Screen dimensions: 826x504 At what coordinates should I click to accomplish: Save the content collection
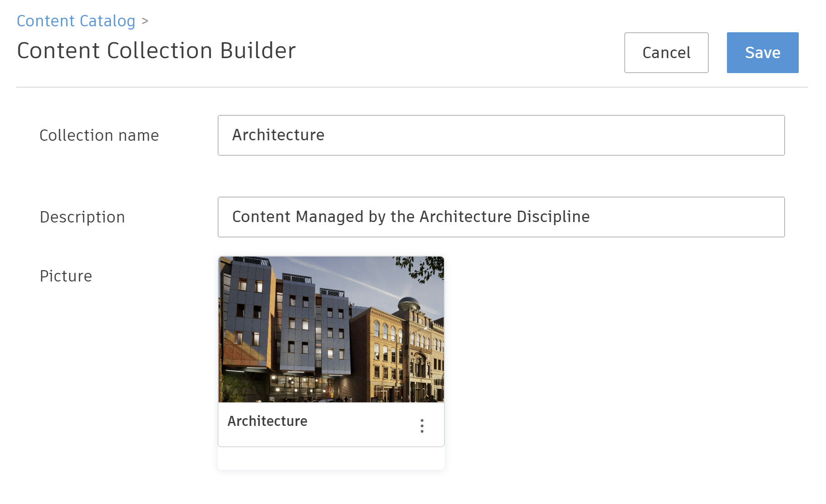pos(762,53)
